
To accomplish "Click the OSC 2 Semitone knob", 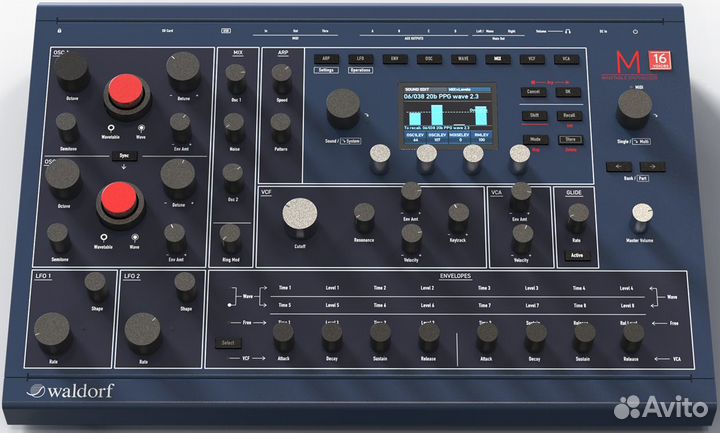I will tap(59, 237).
